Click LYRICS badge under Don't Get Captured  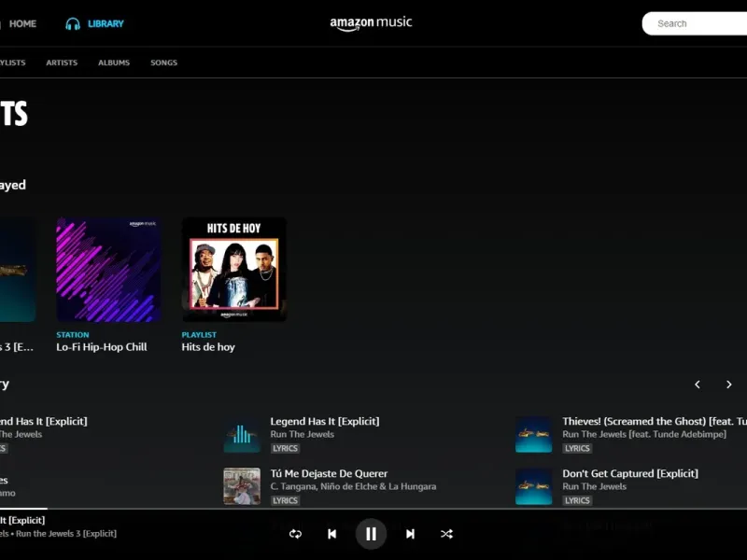(577, 500)
